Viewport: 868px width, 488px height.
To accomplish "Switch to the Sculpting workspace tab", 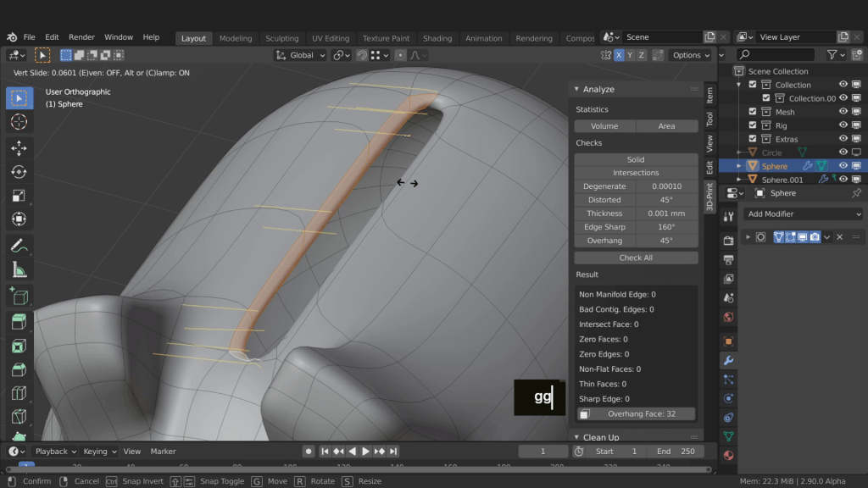I will click(x=281, y=38).
